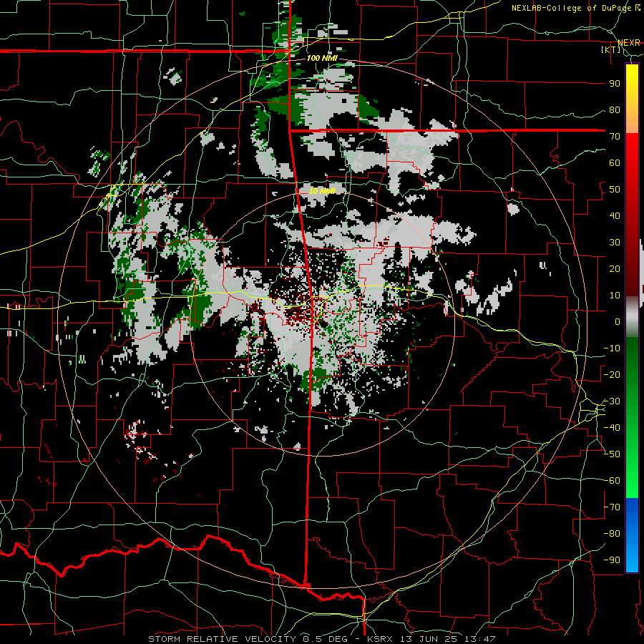644x644 pixels.
Task: Click the -20 value on the velocity scale
Action: 612,375
